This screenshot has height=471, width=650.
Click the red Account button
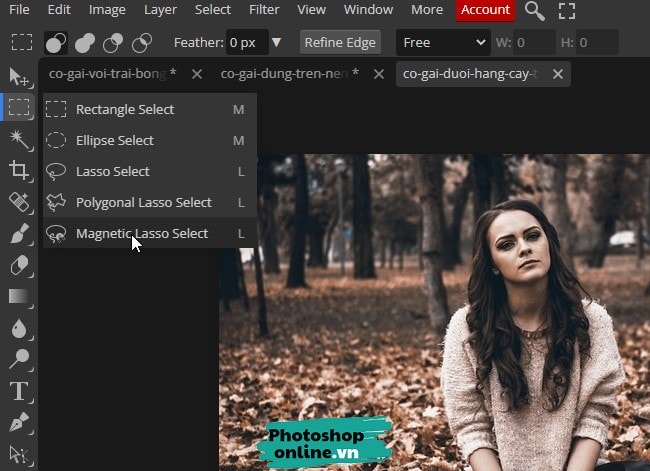point(485,10)
